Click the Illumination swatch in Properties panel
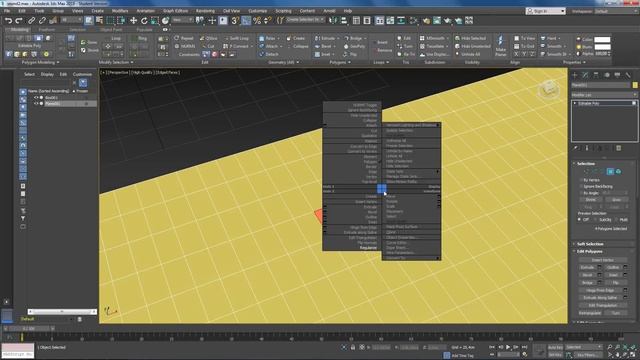Screen dimensions: 640x360 click(x=602, y=47)
